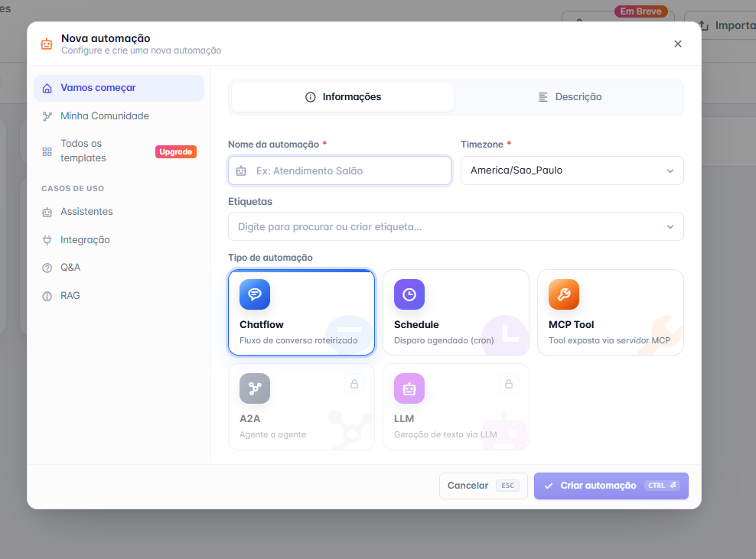This screenshot has width=756, height=559.
Task: Click the gray A2A nodes icon
Action: [255, 388]
